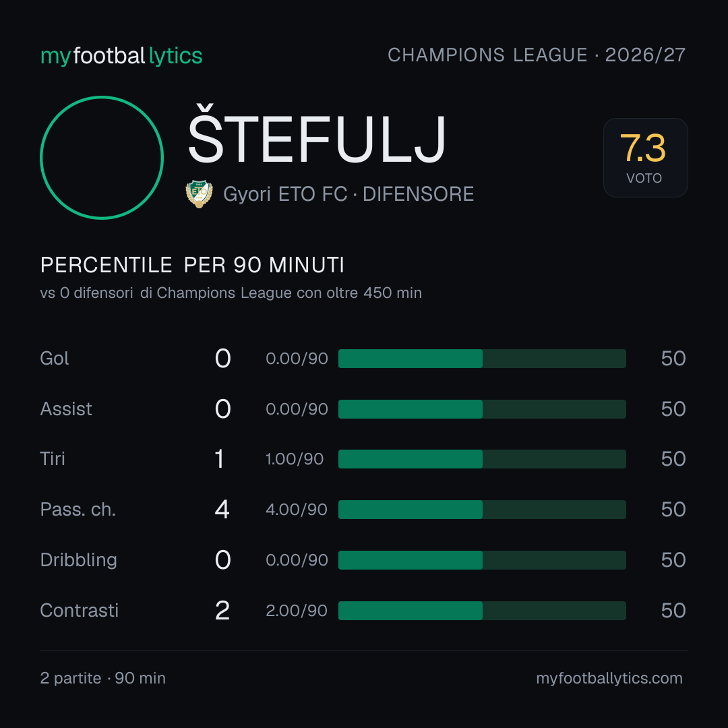Click the 4.00/90 passes value
Image resolution: width=728 pixels, height=728 pixels.
pos(297,510)
